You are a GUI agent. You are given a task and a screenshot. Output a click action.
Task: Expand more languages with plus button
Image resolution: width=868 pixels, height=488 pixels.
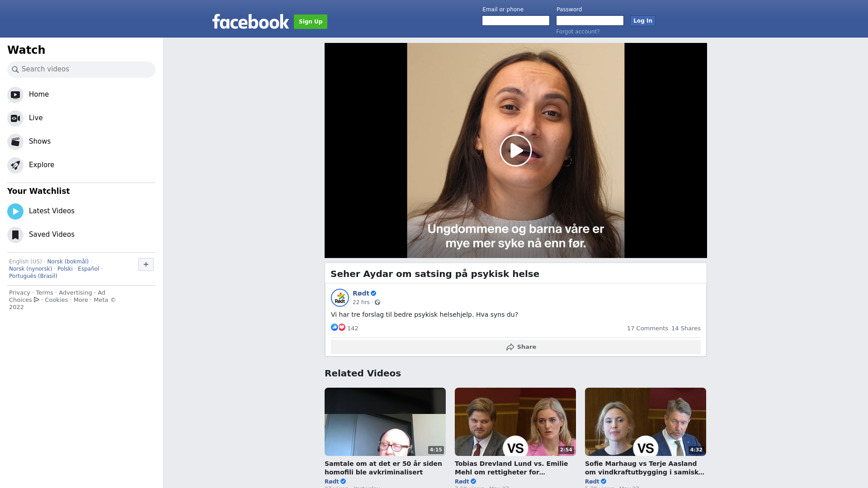click(x=146, y=264)
